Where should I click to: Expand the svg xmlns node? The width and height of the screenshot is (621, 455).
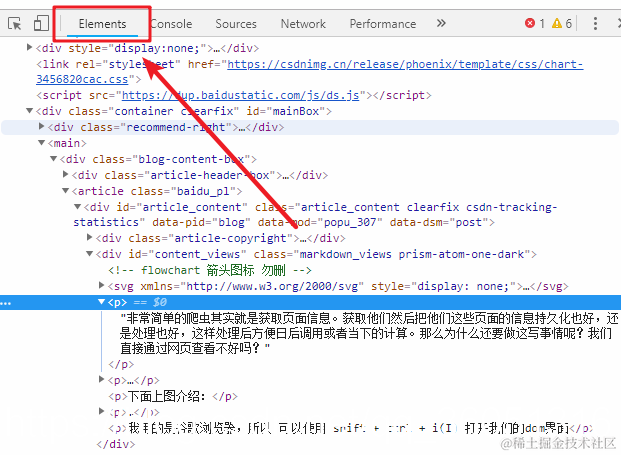tap(101, 285)
